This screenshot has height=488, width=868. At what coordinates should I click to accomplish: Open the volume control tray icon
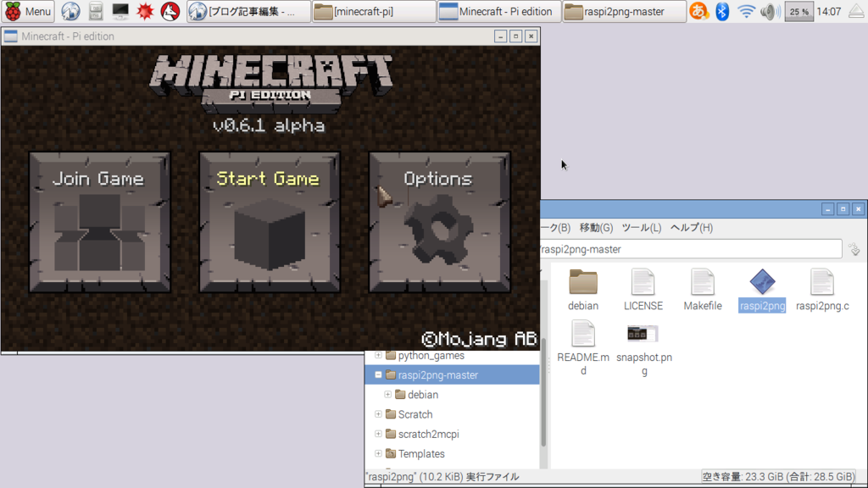click(x=770, y=11)
